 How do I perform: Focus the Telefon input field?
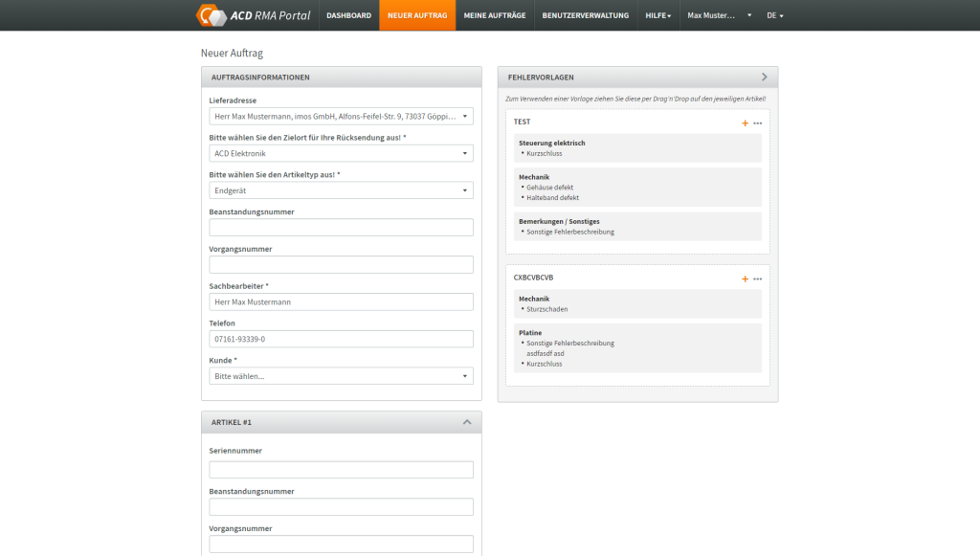coord(341,339)
